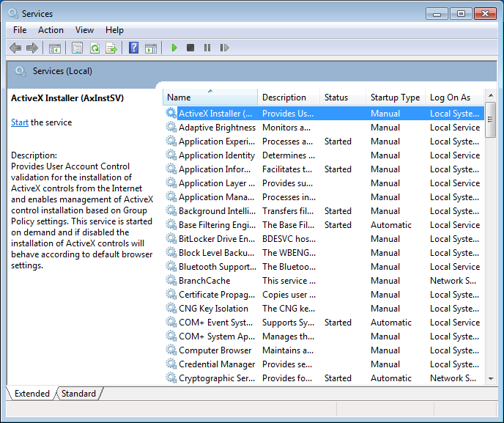This screenshot has width=504, height=423.
Task: Sort list by Name column header
Action: (179, 98)
